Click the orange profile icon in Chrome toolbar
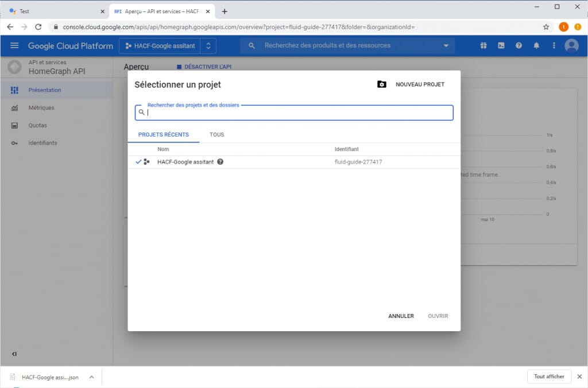The image size is (588, 388). [x=563, y=27]
